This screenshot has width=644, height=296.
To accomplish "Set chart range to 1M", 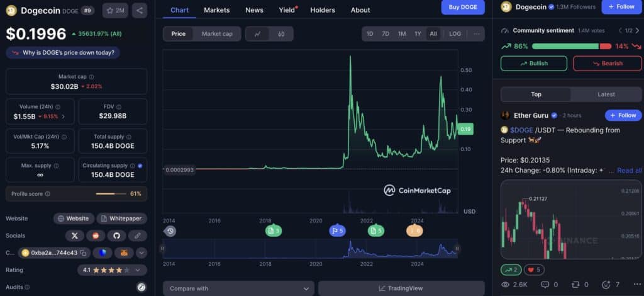I will [x=402, y=34].
